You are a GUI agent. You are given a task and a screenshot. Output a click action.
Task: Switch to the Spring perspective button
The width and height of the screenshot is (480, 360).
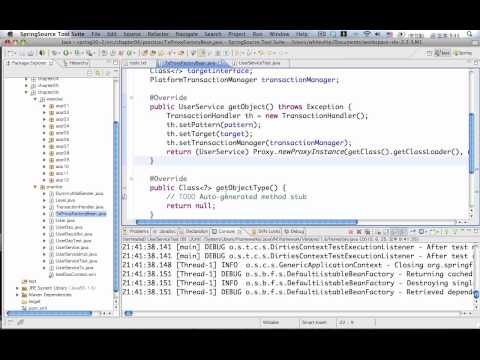[463, 53]
